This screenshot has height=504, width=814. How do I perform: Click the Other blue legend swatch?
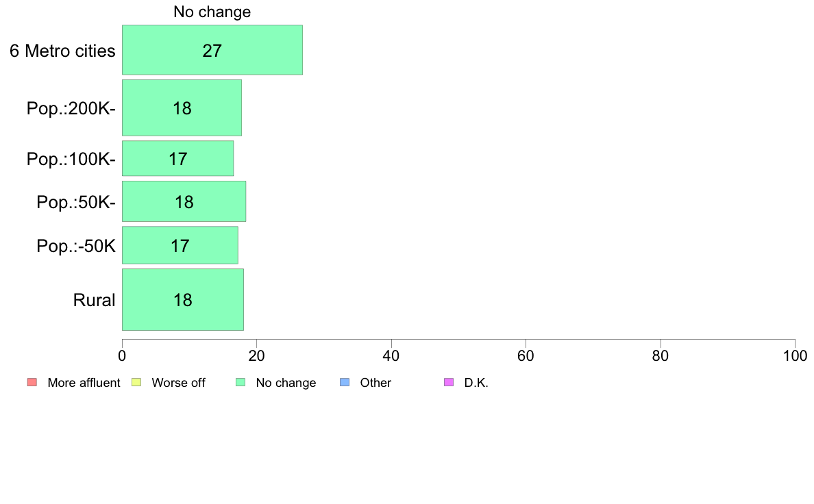(x=345, y=383)
